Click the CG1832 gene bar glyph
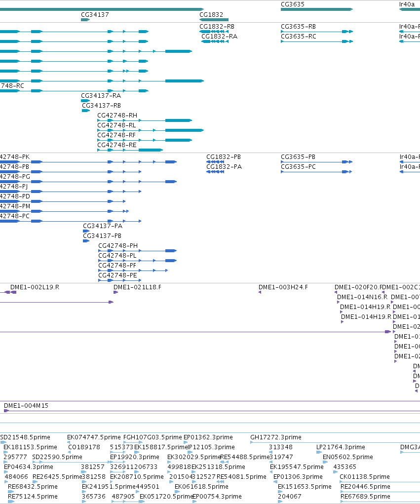 tap(214, 20)
